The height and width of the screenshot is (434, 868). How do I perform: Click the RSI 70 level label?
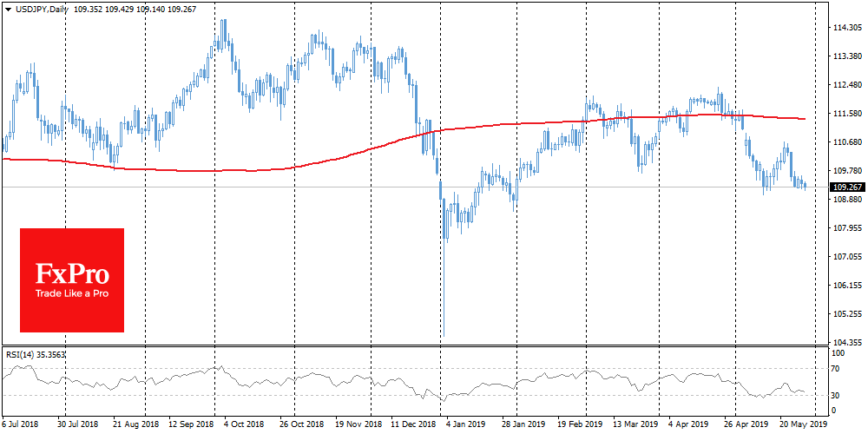tap(837, 370)
